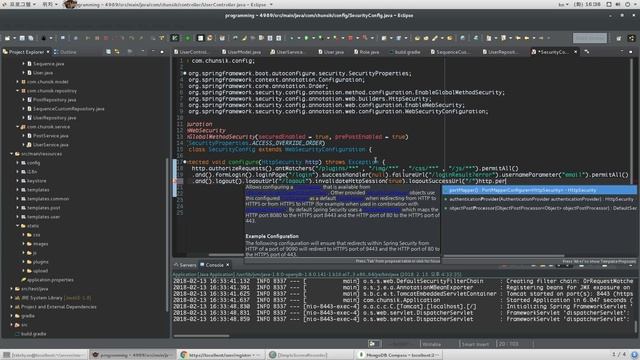Click the Open Perspective icon beside Quick Access
The image size is (640, 360).
tap(619, 38)
